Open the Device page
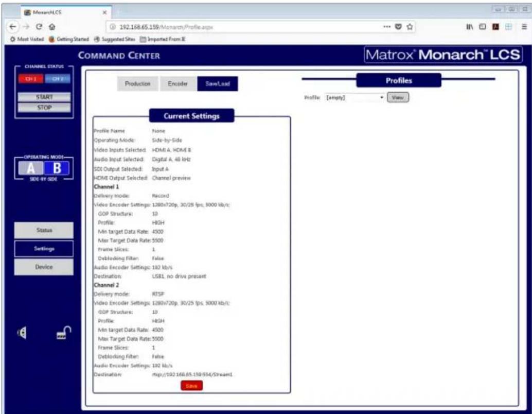532x414 pixels. point(44,267)
